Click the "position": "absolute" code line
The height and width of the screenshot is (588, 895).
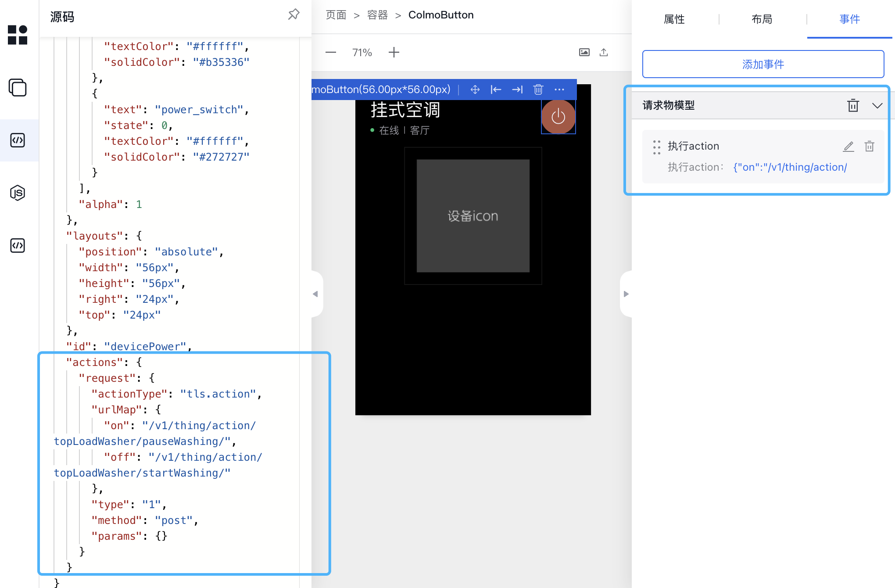[151, 252]
